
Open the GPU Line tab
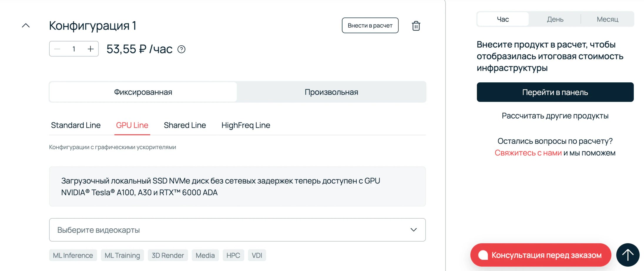pyautogui.click(x=132, y=125)
